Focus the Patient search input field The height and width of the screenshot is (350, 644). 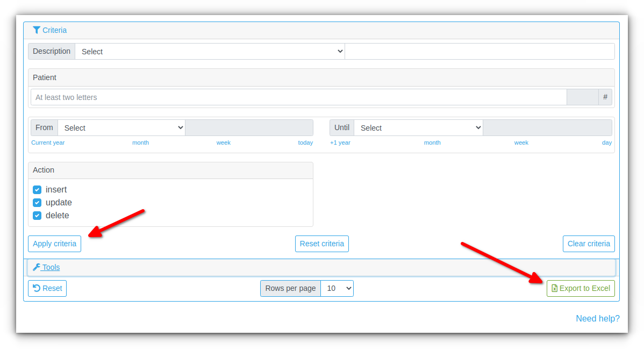coord(298,97)
